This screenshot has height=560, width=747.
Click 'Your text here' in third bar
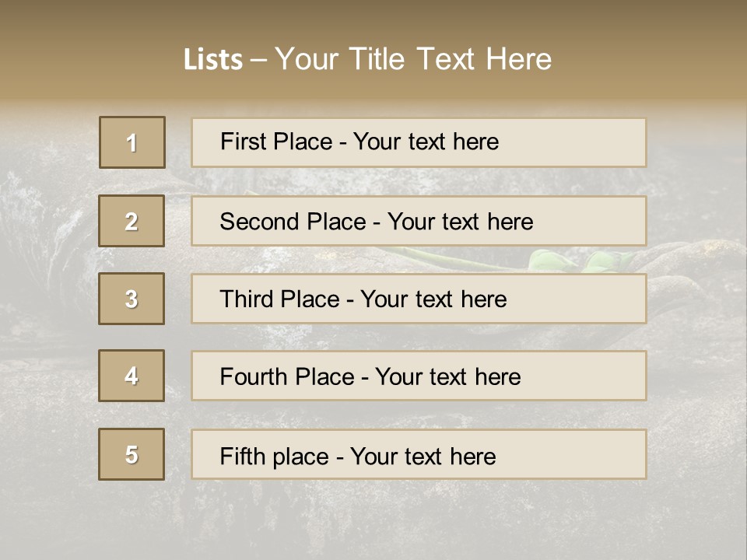[x=433, y=299]
